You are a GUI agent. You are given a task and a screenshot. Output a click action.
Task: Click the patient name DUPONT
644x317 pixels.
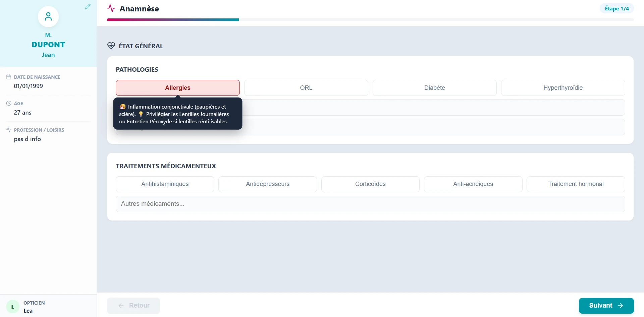(x=48, y=45)
